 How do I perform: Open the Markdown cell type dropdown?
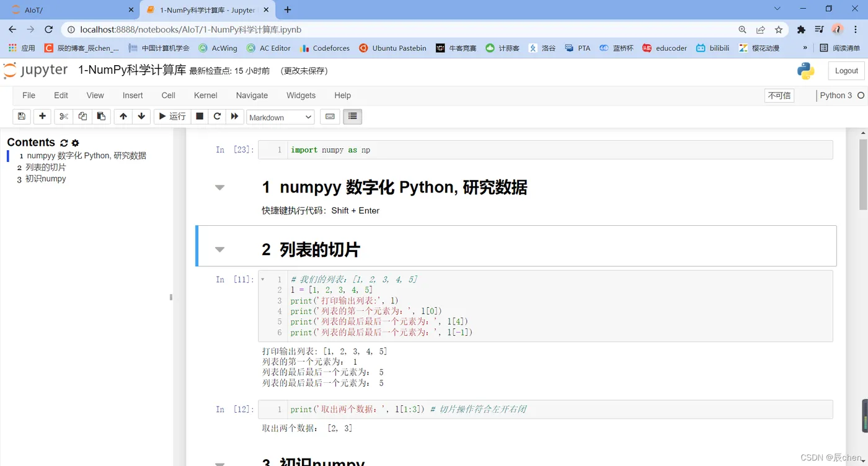[x=280, y=117]
